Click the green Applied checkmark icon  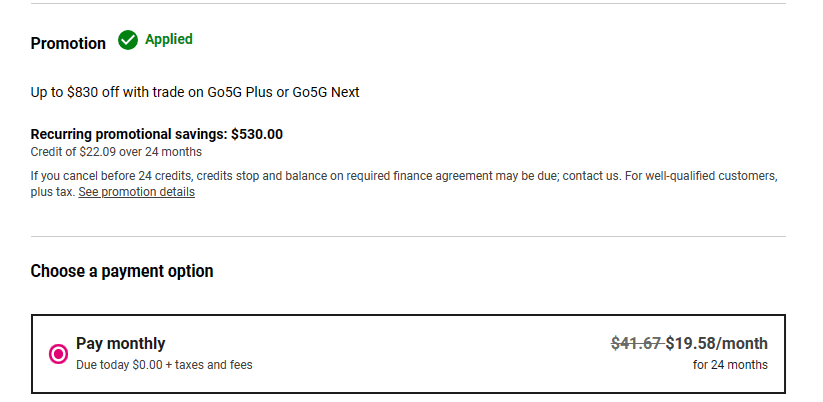[128, 41]
